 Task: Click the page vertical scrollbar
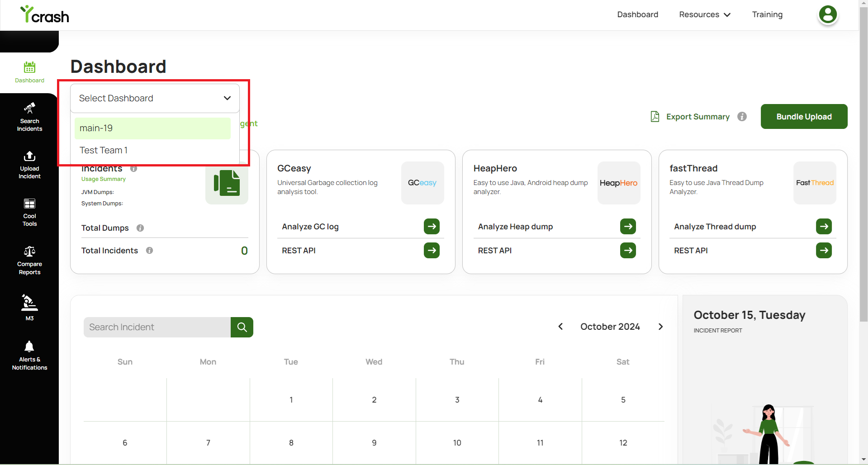863,165
